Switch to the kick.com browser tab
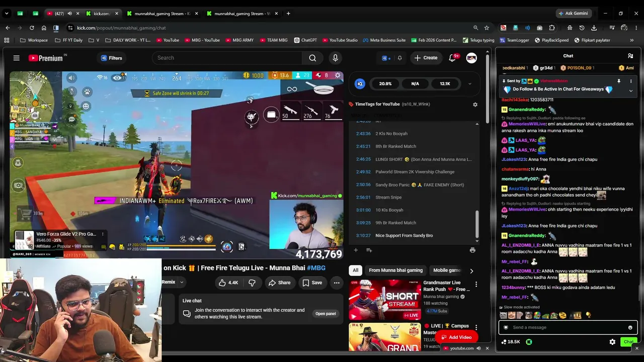The image size is (644, 362). tap(101, 14)
